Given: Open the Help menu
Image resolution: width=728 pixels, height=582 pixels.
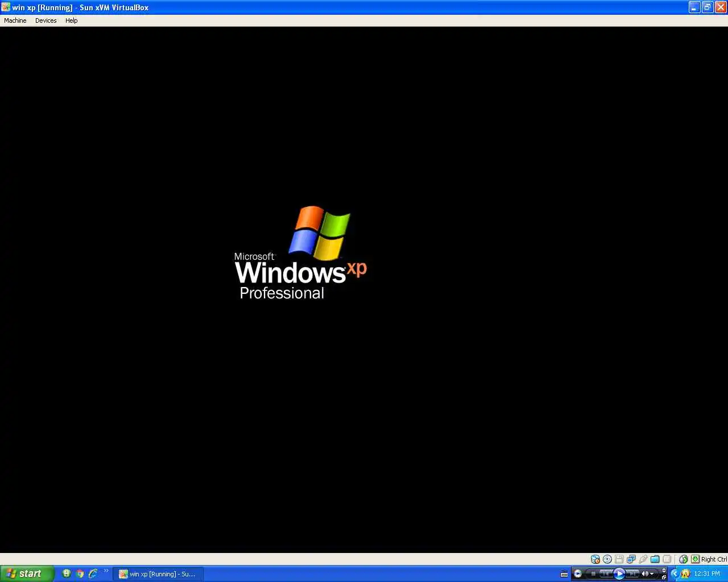Looking at the screenshot, I should click(71, 20).
